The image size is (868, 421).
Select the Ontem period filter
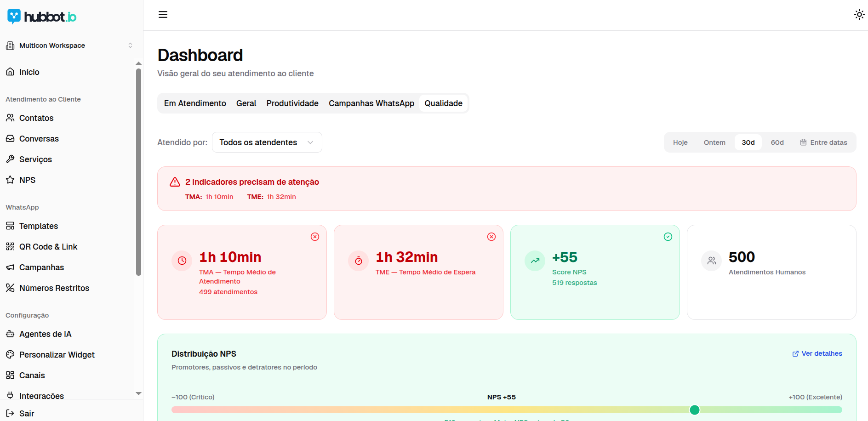pyautogui.click(x=714, y=142)
